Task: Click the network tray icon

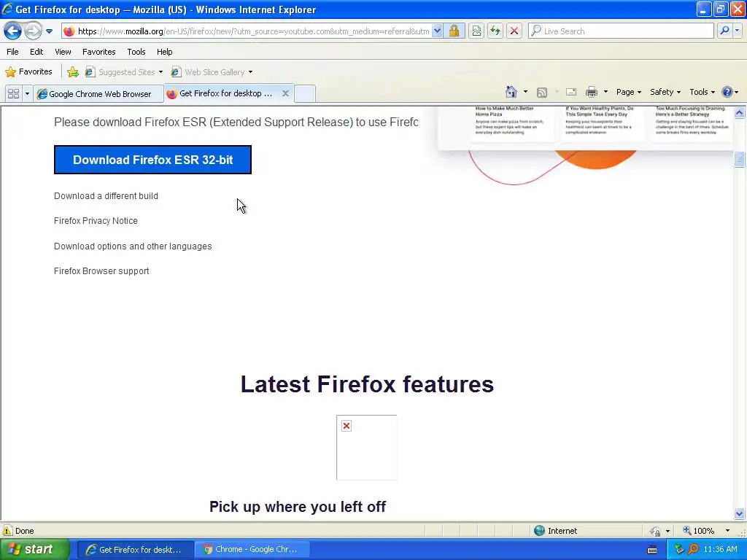Action: [x=679, y=550]
